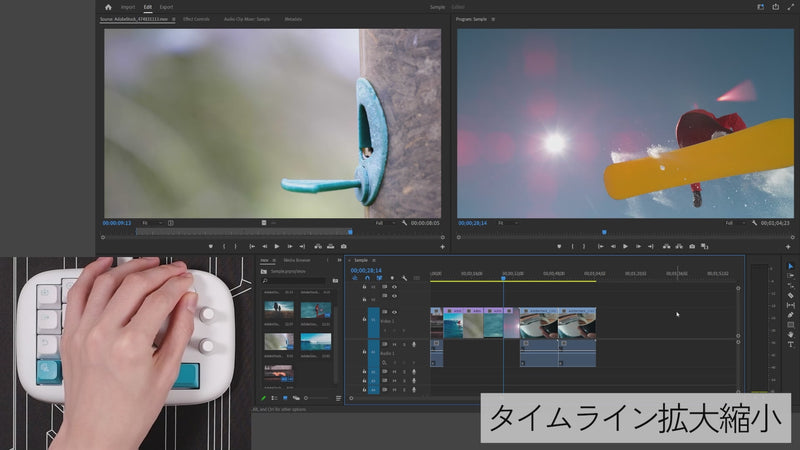
Task: Toggle Snap in timeline magnet icon
Action: click(367, 278)
